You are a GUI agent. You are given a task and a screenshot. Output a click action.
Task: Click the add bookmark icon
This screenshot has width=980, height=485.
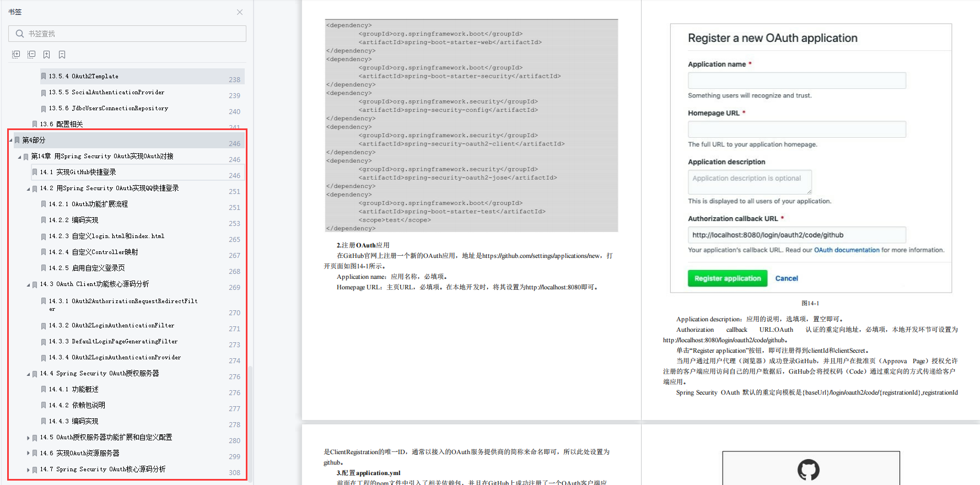click(47, 55)
